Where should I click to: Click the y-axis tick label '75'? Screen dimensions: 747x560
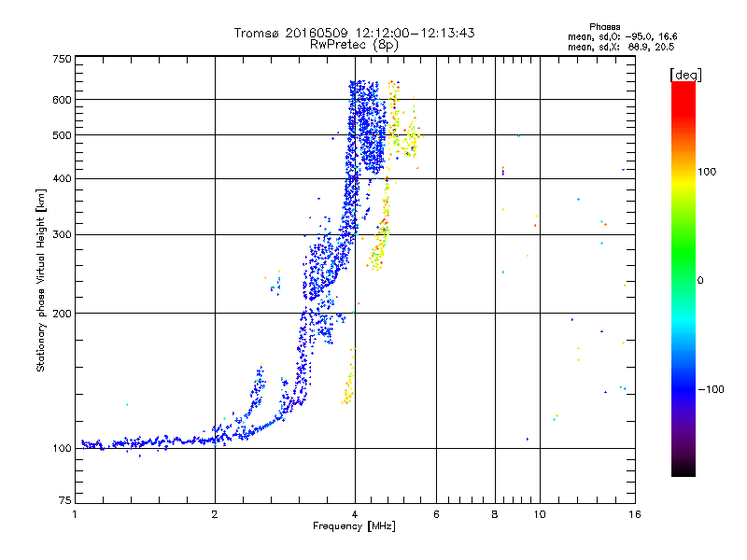pos(65,500)
